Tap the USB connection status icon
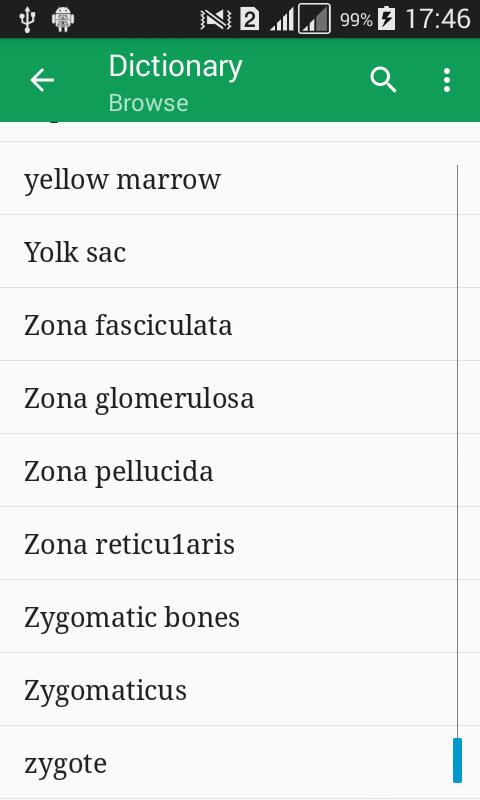Image resolution: width=480 pixels, height=800 pixels. tap(27, 19)
